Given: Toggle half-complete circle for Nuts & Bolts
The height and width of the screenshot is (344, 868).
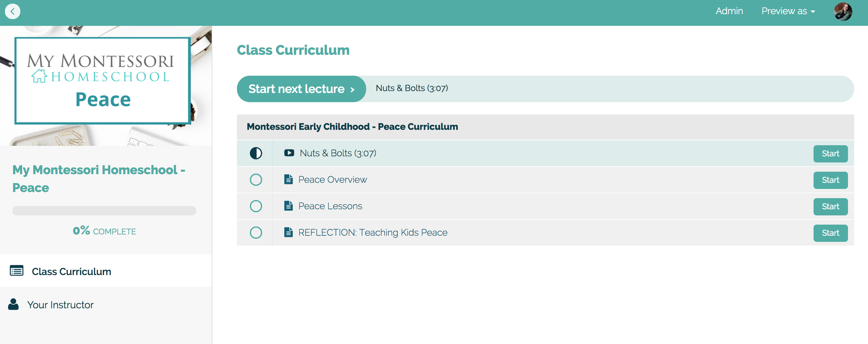Looking at the screenshot, I should (x=256, y=153).
